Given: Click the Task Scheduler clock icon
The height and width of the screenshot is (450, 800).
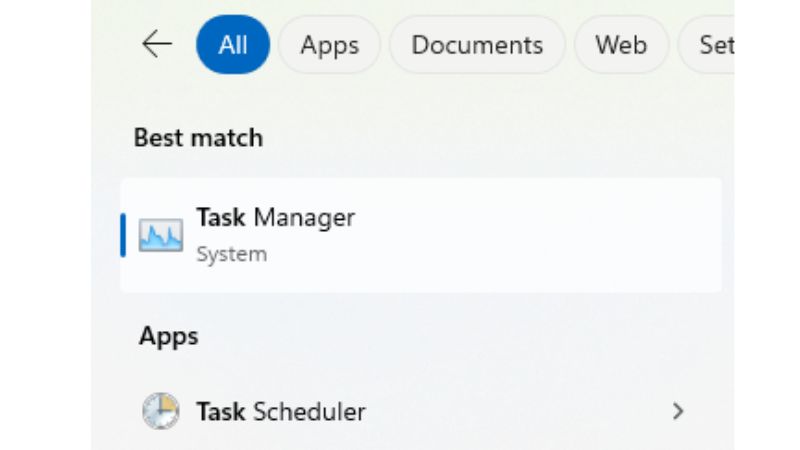Looking at the screenshot, I should coord(160,411).
